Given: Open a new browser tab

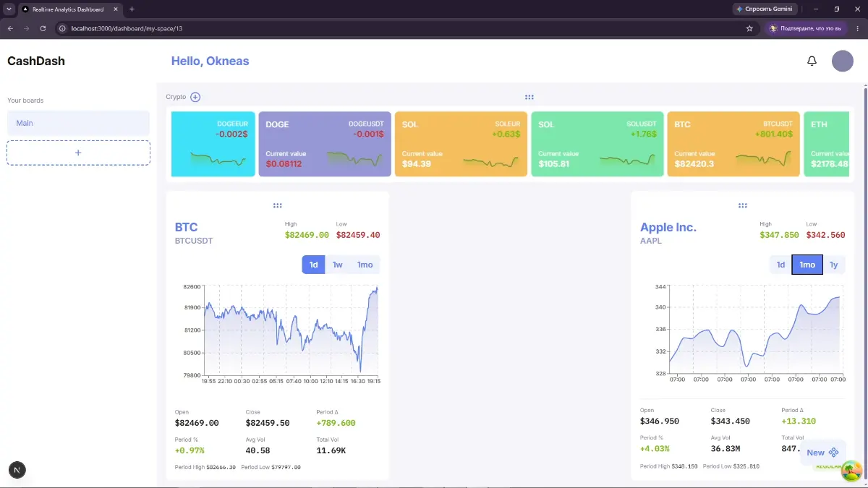Looking at the screenshot, I should [x=132, y=9].
